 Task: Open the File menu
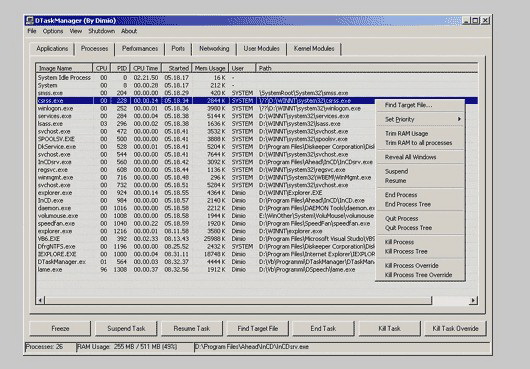(32, 31)
